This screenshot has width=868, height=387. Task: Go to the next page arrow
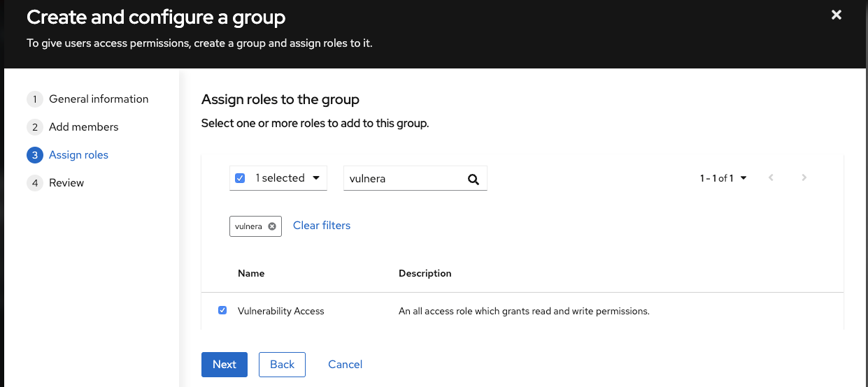tap(804, 178)
